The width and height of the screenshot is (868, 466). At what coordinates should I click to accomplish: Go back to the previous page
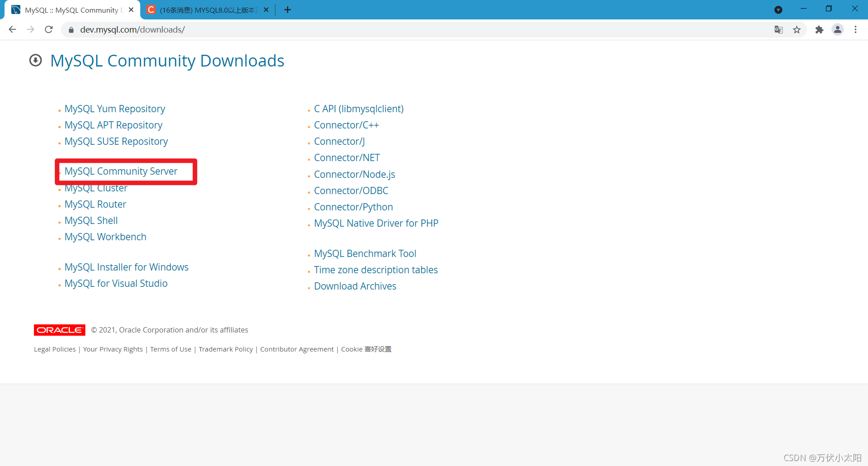pyautogui.click(x=12, y=29)
